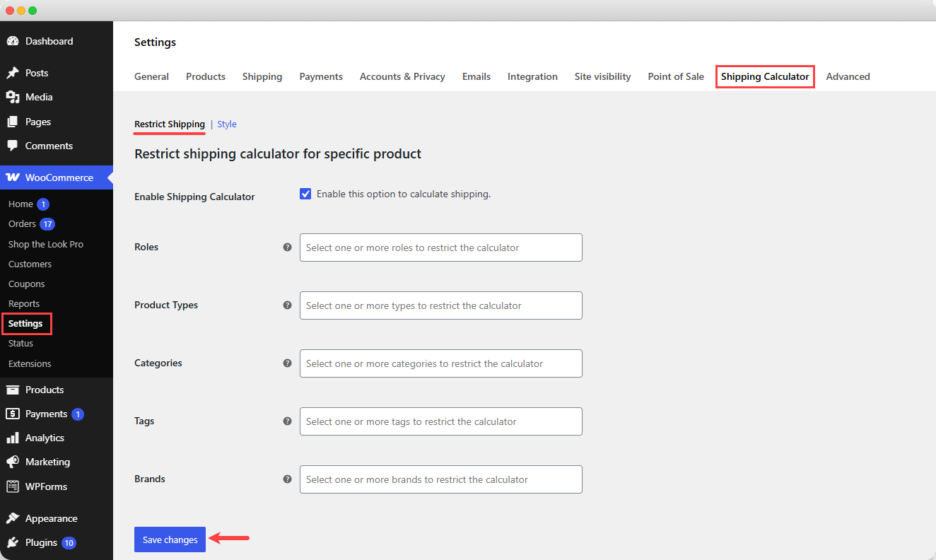Open the Product Types select box
Image resolution: width=936 pixels, height=560 pixels.
click(x=441, y=305)
